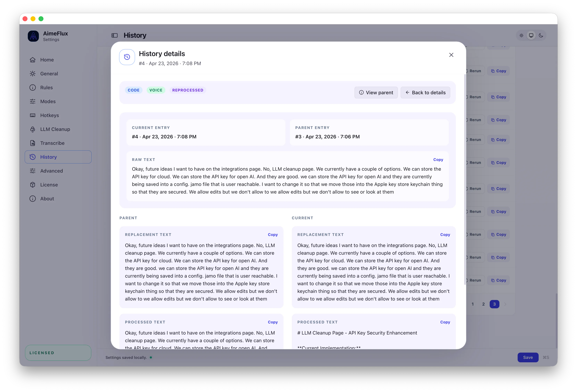Select system theme monitor icon
The height and width of the screenshot is (392, 577).
click(531, 35)
